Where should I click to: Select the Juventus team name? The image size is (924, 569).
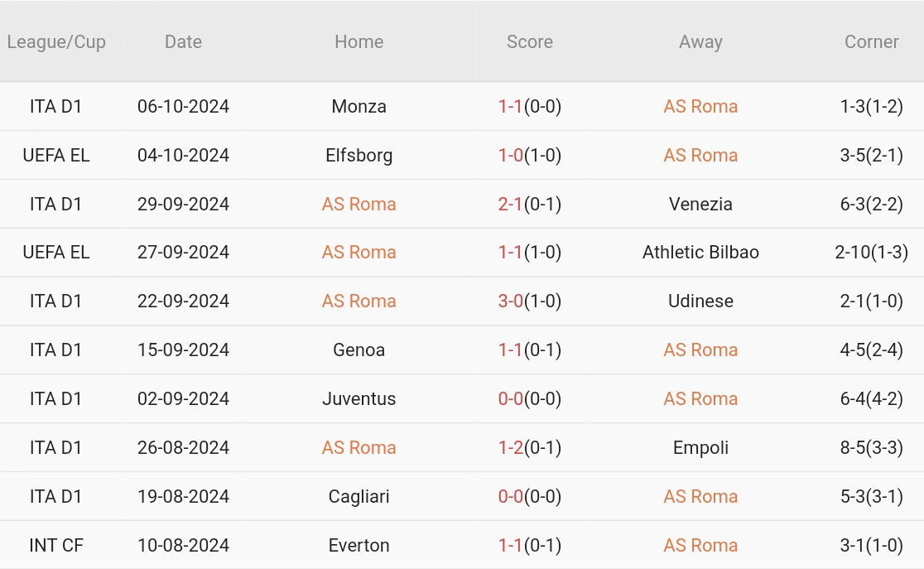tap(359, 399)
